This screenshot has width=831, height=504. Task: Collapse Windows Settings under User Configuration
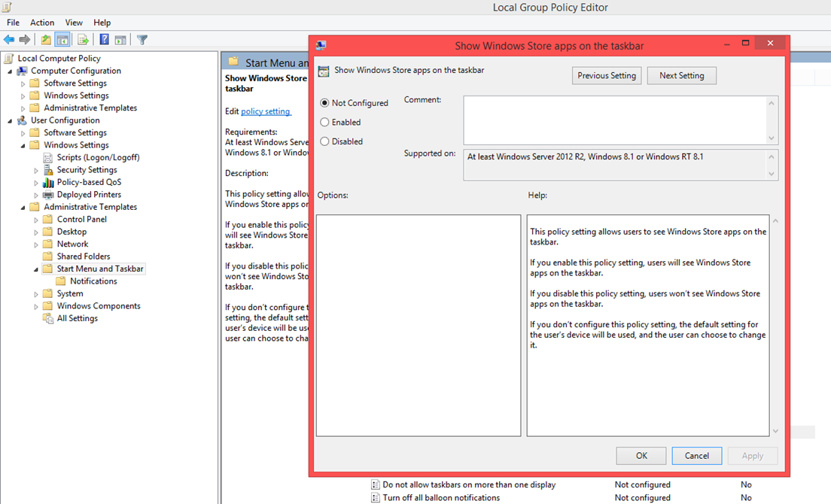23,145
